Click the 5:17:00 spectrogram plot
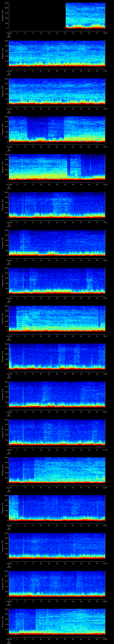The height and width of the screenshot is (644, 114). click(57, 318)
